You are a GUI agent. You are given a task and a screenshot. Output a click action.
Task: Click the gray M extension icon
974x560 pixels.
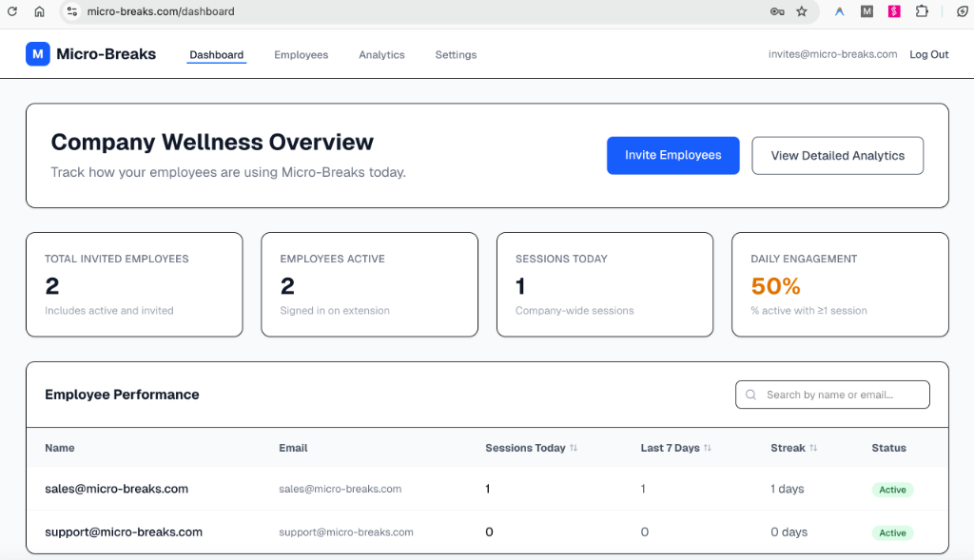867,11
